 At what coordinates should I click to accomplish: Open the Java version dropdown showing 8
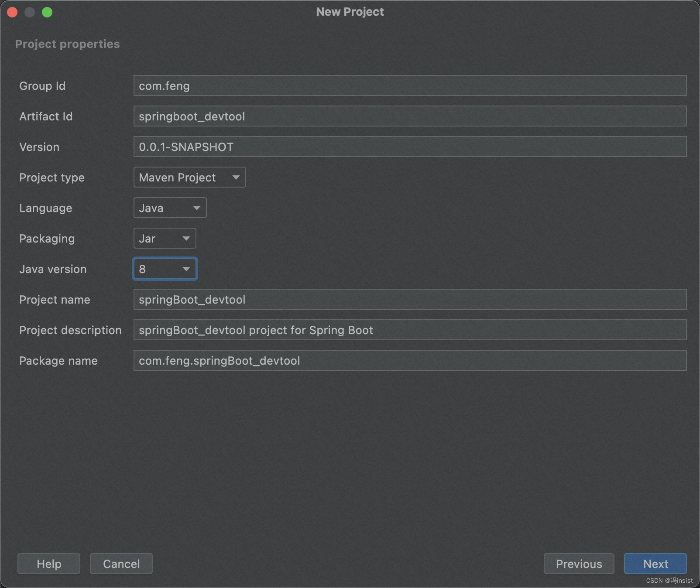coord(165,269)
